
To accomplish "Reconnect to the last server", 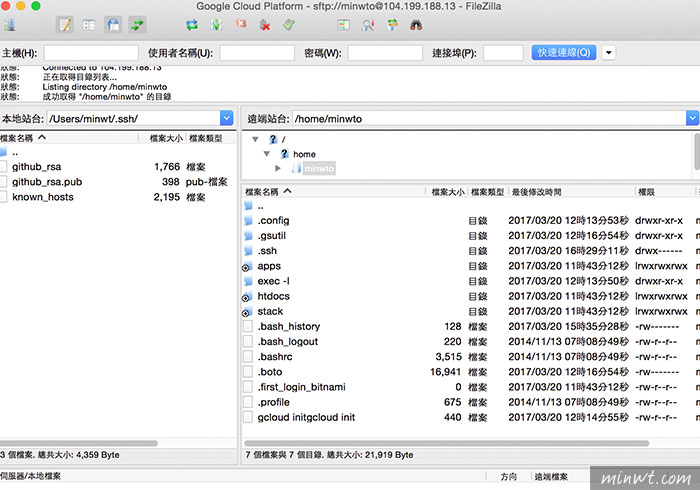I will [289, 25].
